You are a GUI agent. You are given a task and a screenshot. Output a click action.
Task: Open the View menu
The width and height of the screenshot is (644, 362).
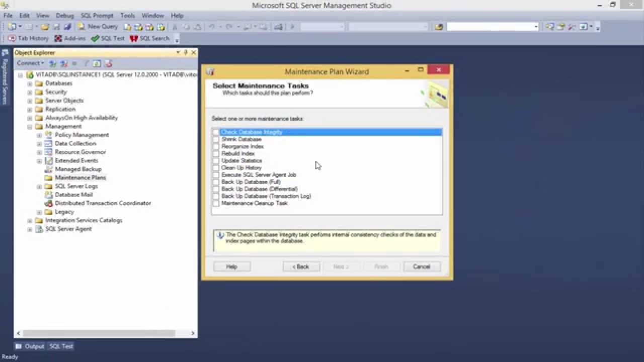[x=43, y=16]
